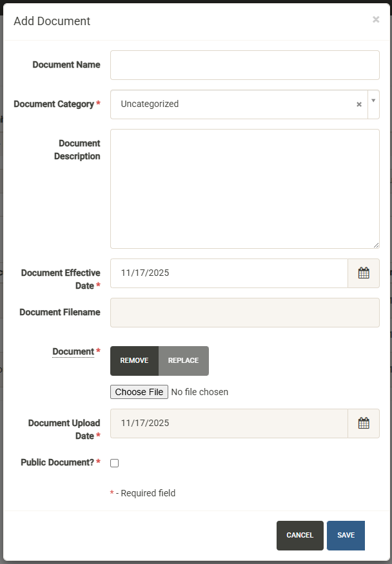Click inside the Document Description textarea
Screen dimensions: 392x564
[x=244, y=189]
